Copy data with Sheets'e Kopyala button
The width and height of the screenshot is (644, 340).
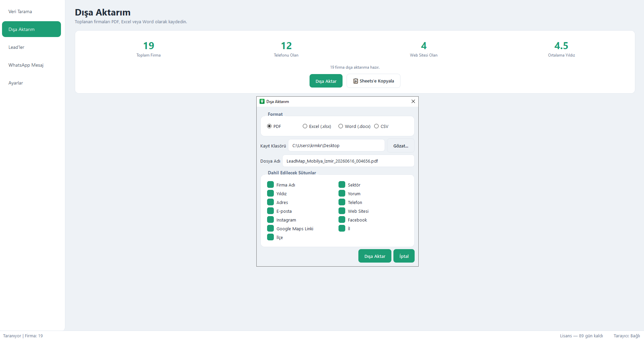click(373, 81)
